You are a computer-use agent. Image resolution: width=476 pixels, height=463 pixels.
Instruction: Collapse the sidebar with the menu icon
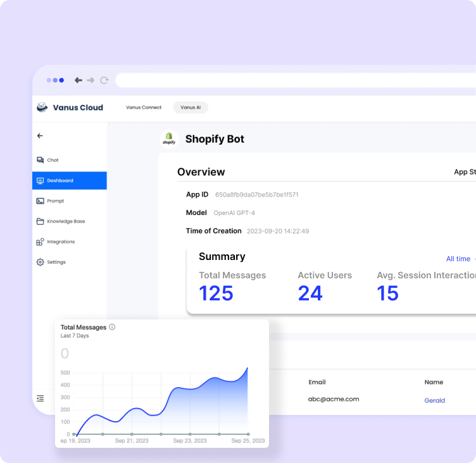(x=40, y=398)
